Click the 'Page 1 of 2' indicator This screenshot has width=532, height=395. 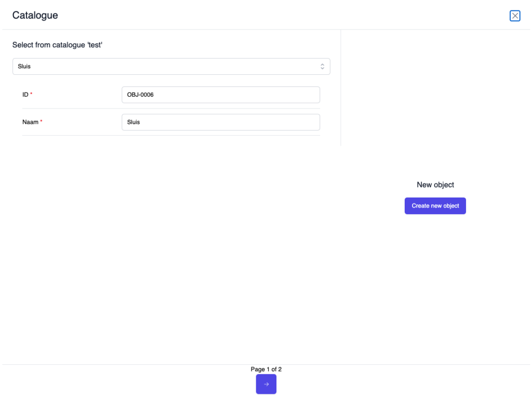[266, 369]
